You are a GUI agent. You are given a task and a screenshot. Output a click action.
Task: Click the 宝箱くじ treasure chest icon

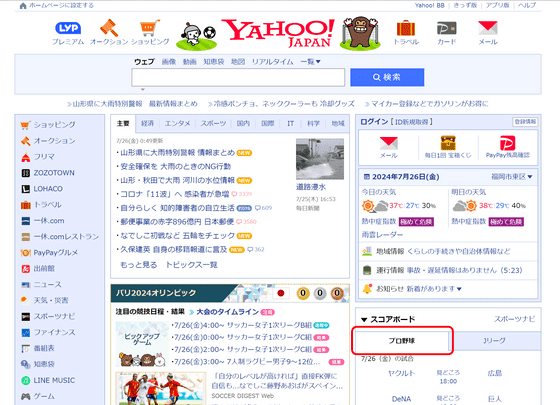coord(448,143)
